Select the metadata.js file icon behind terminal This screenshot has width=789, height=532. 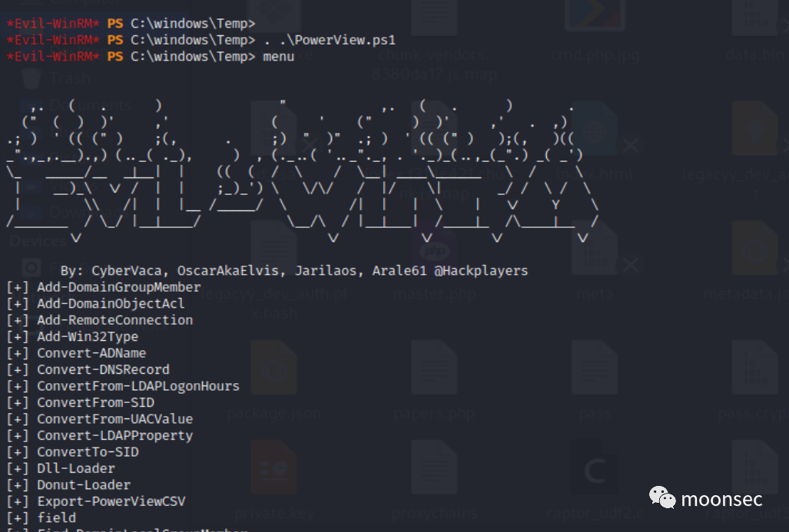754,247
